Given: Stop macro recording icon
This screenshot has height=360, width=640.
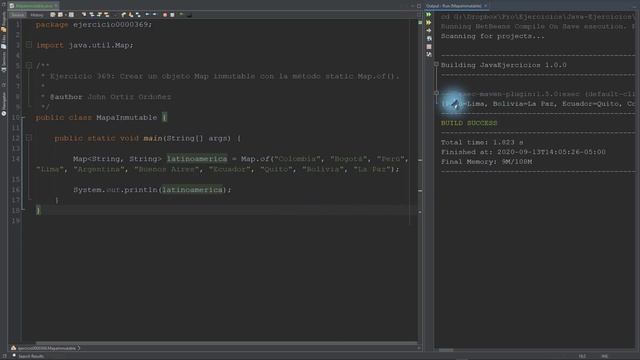Looking at the screenshot, I should 172,15.
